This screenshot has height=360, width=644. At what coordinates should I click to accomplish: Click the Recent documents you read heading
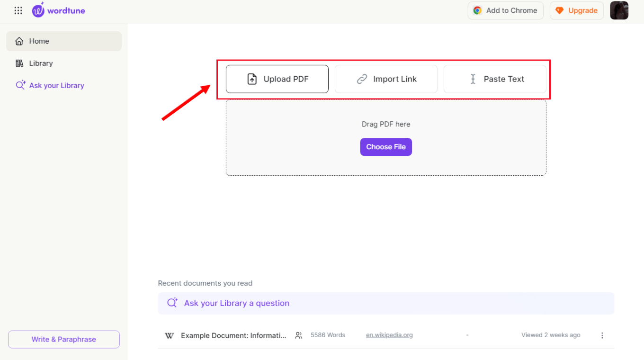[205, 283]
